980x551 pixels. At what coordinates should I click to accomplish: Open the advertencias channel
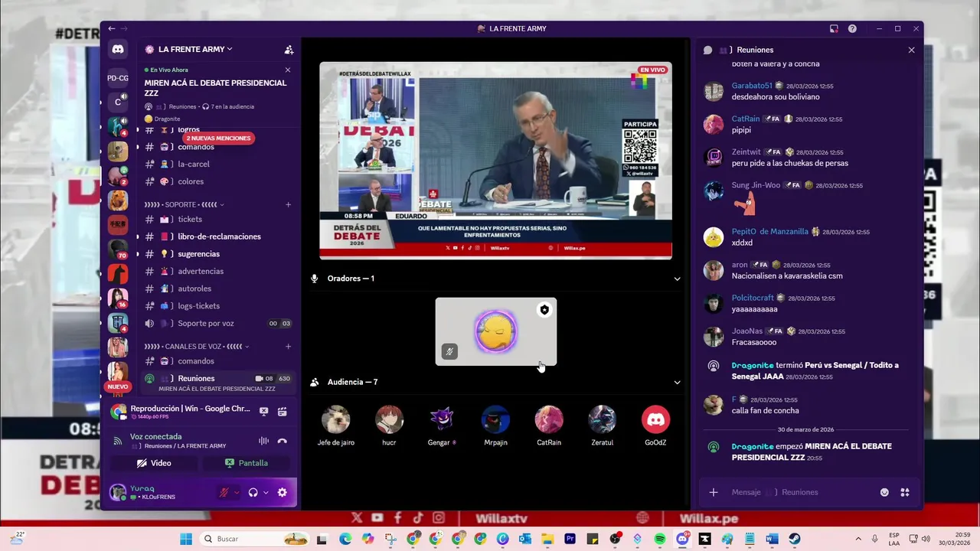tap(217, 271)
